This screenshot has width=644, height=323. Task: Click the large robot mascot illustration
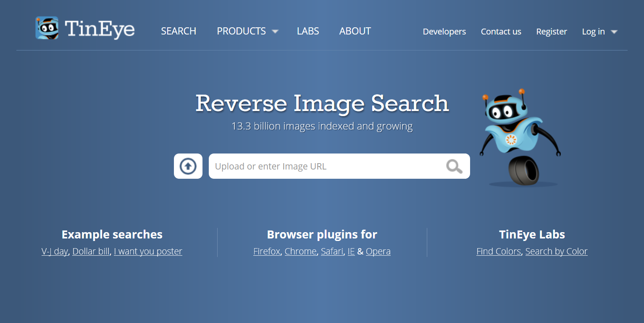pyautogui.click(x=520, y=138)
